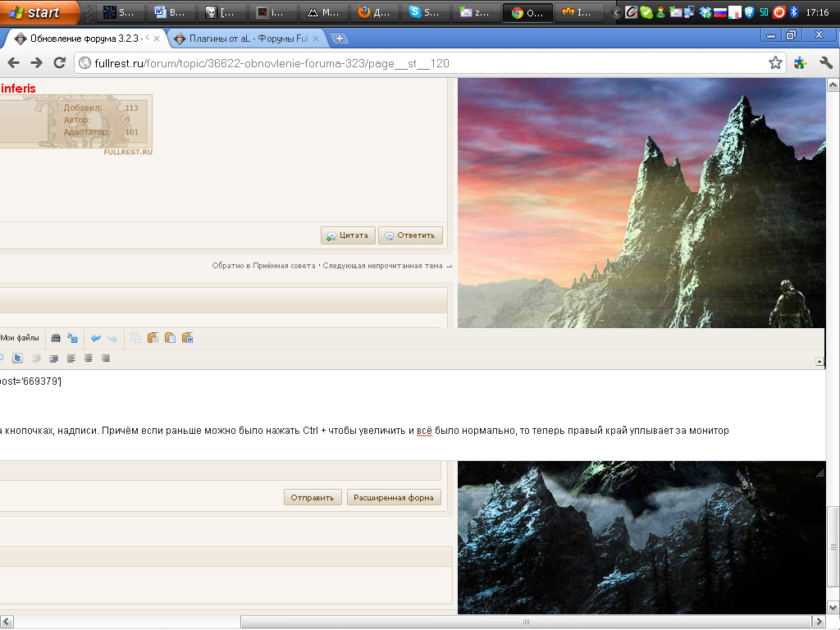Switch to the "Плагины от aL" tab
This screenshot has height=630, width=840.
[x=246, y=39]
